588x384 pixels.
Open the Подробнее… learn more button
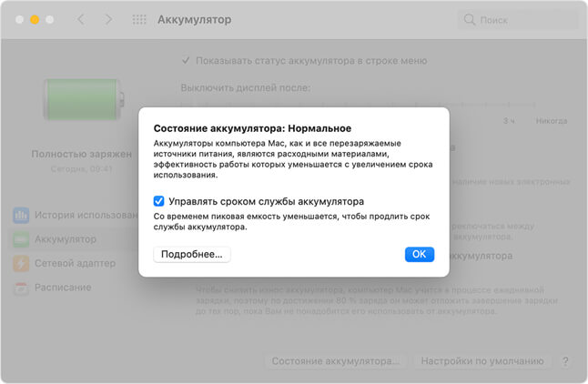(x=192, y=254)
